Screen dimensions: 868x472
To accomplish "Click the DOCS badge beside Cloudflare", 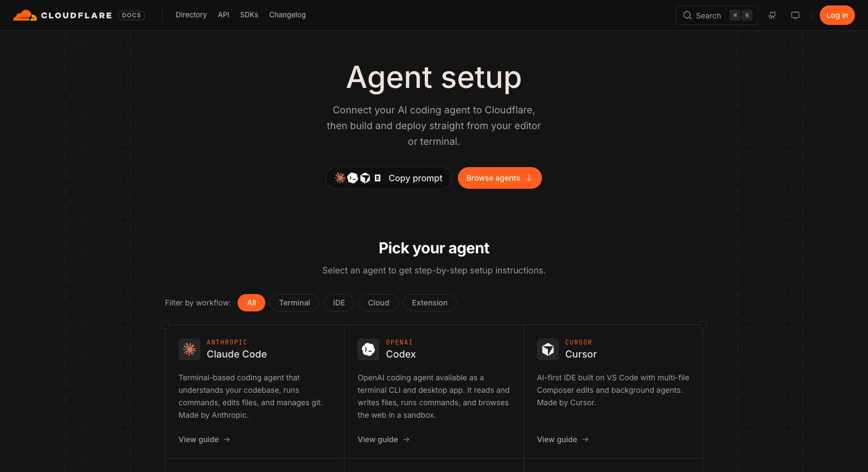I will pyautogui.click(x=131, y=15).
